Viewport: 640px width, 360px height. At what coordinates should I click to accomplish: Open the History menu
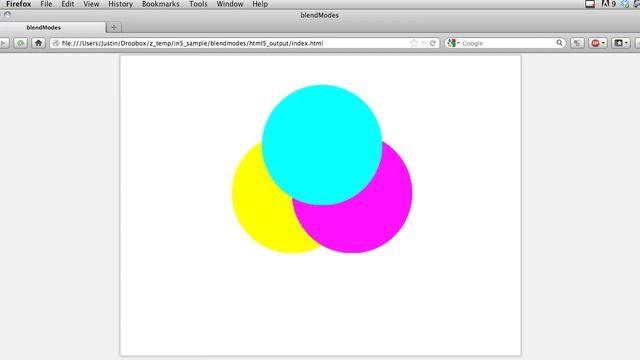pos(120,4)
